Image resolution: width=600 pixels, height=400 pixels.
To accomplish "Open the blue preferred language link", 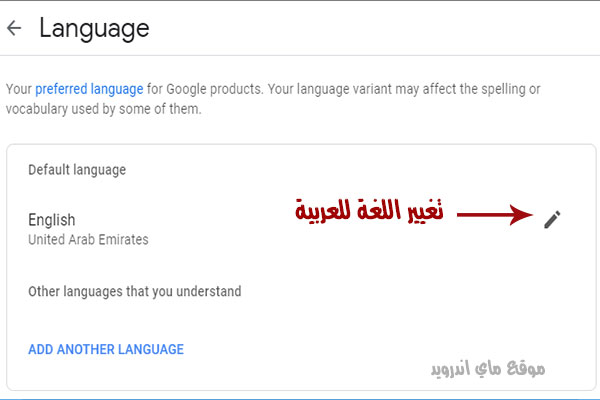I will [89, 89].
